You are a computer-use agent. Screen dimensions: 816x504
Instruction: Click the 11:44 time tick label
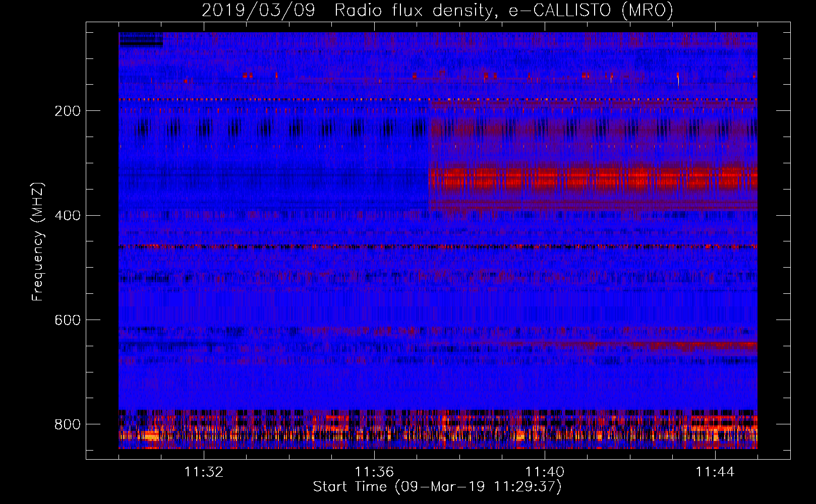(x=715, y=472)
